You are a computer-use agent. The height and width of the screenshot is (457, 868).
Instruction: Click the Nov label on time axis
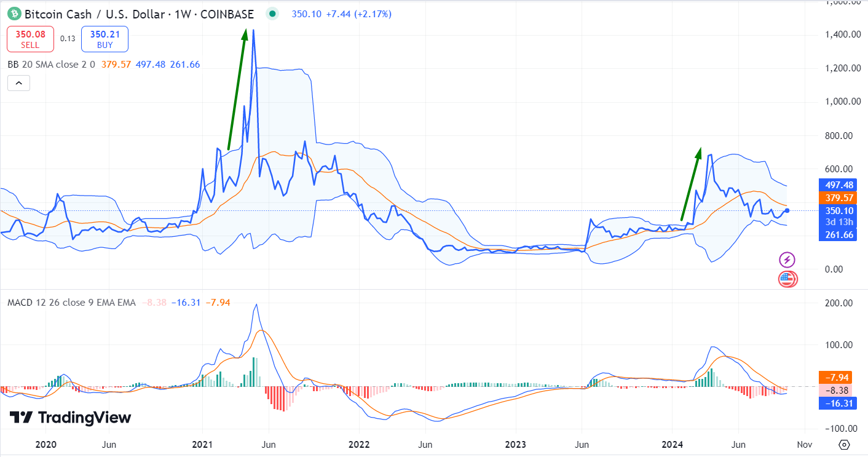[805, 444]
